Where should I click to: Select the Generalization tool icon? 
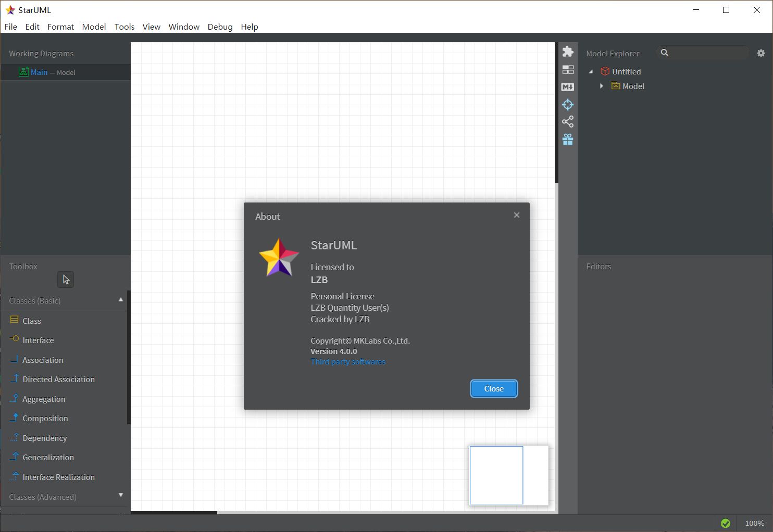pos(15,456)
